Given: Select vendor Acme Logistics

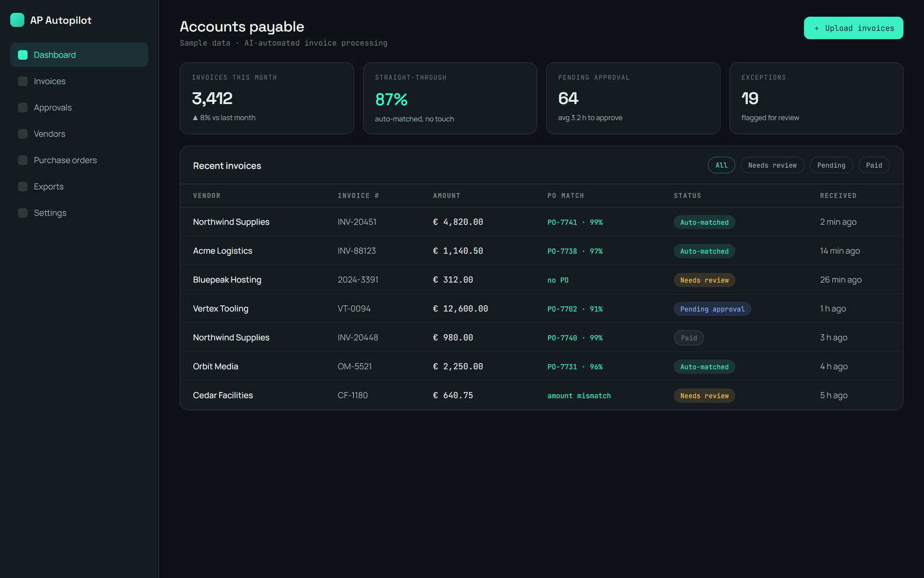Looking at the screenshot, I should (222, 251).
